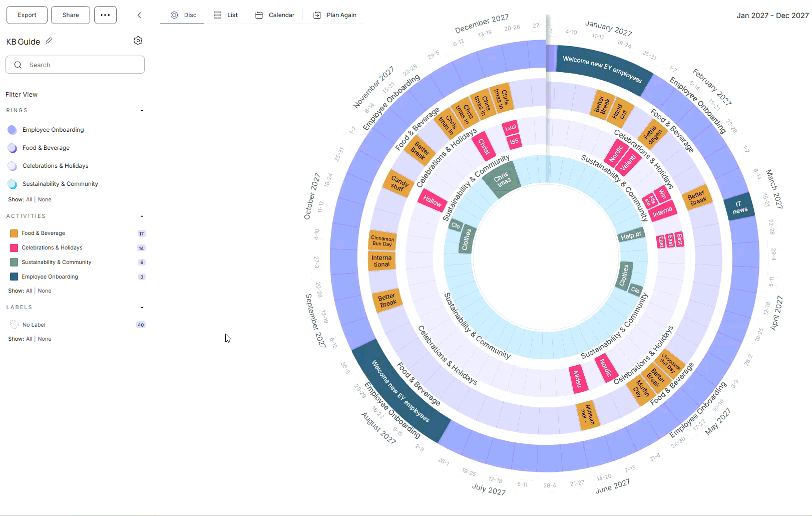Click All under the Activities list
Viewport: 812px width, 516px height.
tap(29, 291)
